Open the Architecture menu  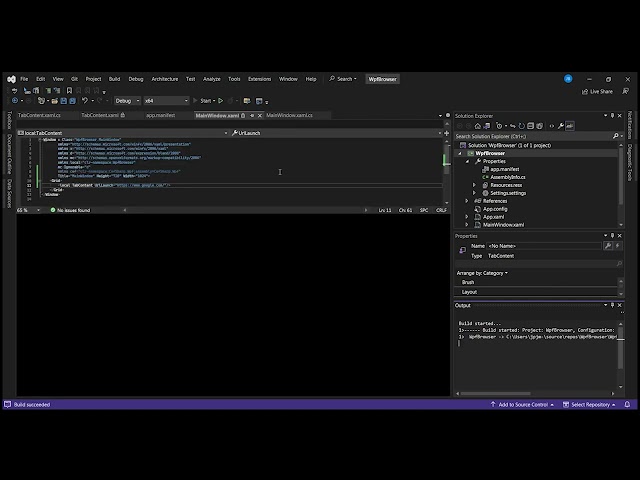[x=164, y=79]
